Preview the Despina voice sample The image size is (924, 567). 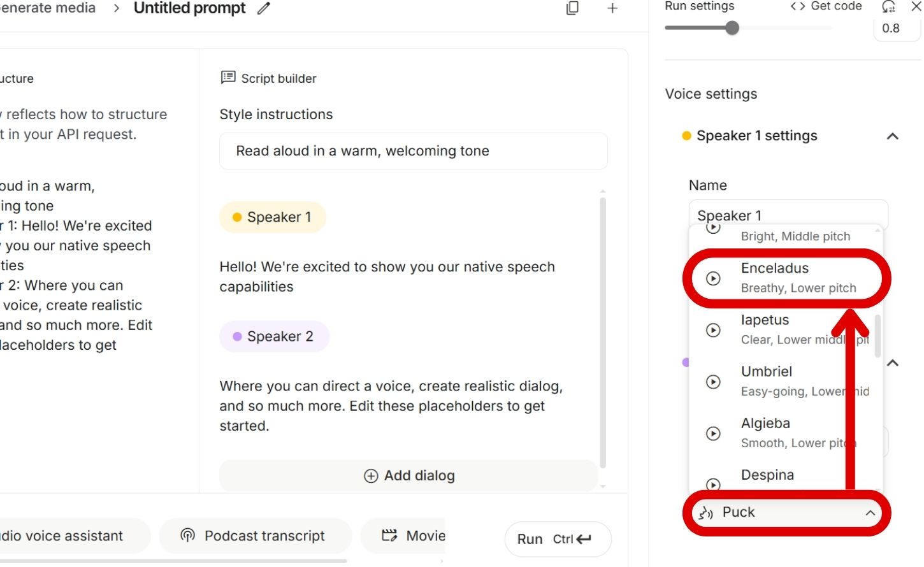tap(713, 485)
